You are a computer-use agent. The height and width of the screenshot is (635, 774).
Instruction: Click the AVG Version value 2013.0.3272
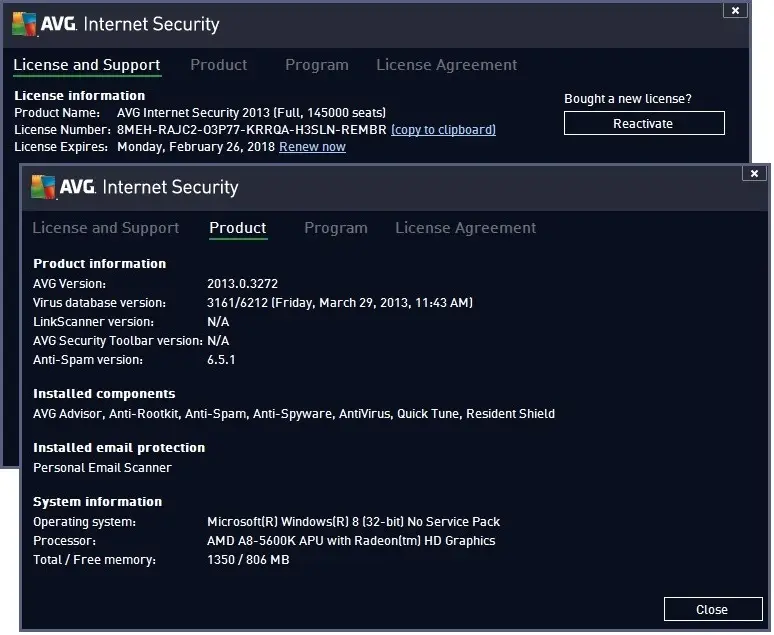point(242,284)
